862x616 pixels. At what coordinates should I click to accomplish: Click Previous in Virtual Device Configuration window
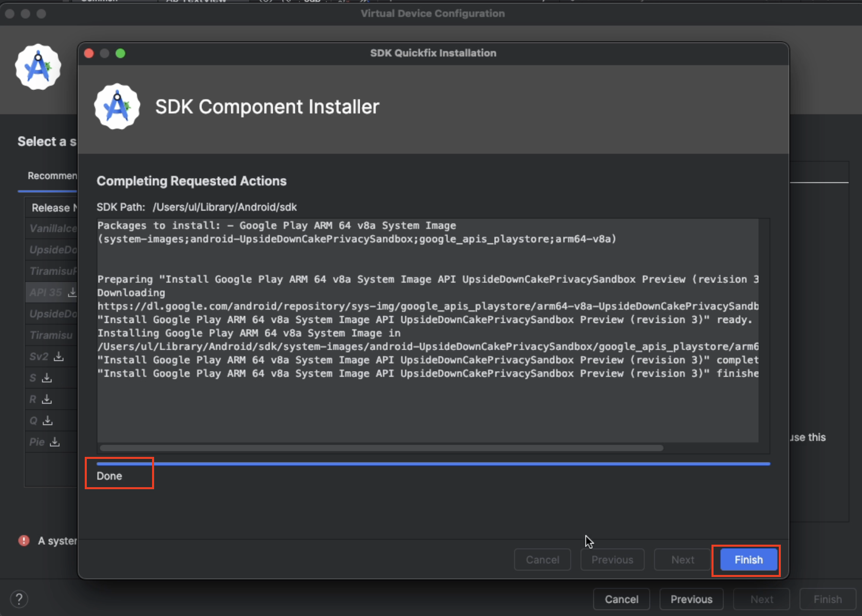[x=691, y=599]
